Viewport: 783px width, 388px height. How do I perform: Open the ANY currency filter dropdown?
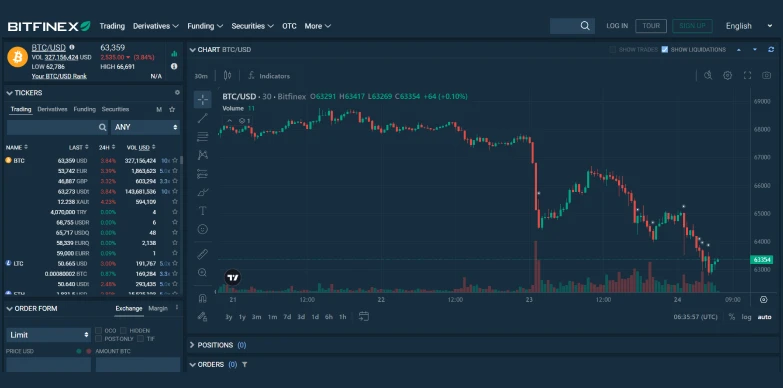point(145,127)
